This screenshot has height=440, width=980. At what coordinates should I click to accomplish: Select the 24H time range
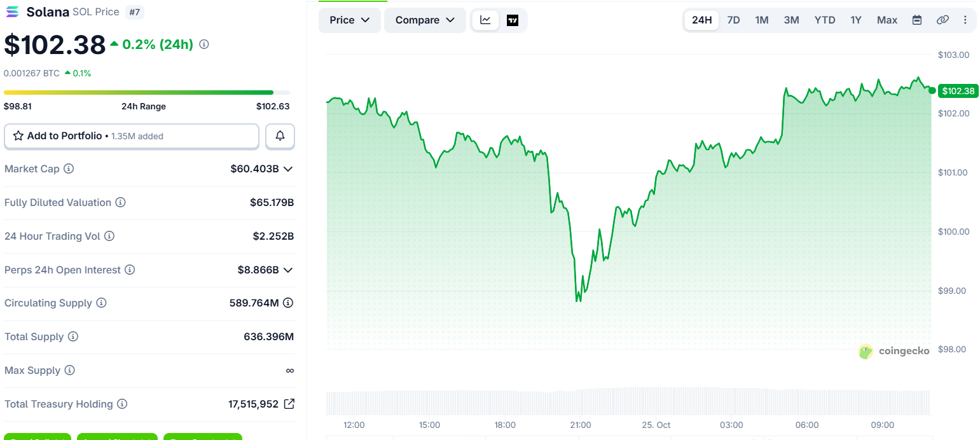702,20
